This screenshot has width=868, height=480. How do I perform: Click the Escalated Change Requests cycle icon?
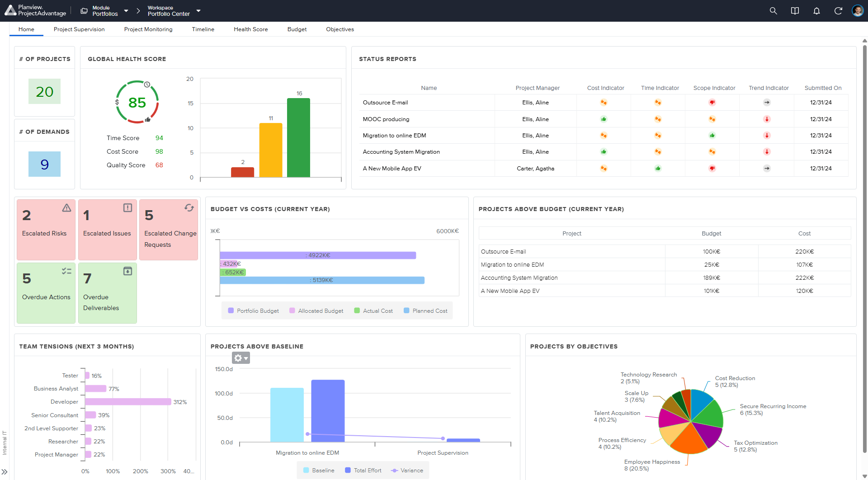[189, 208]
